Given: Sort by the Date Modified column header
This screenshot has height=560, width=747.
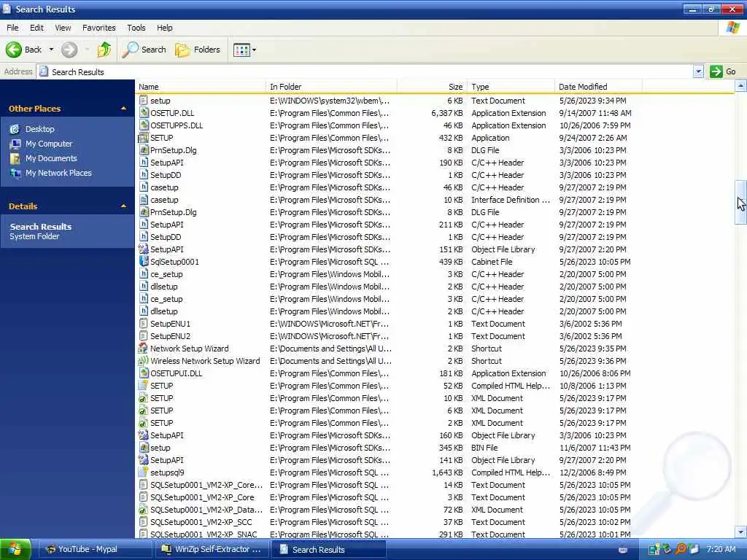Looking at the screenshot, I should pyautogui.click(x=598, y=87).
